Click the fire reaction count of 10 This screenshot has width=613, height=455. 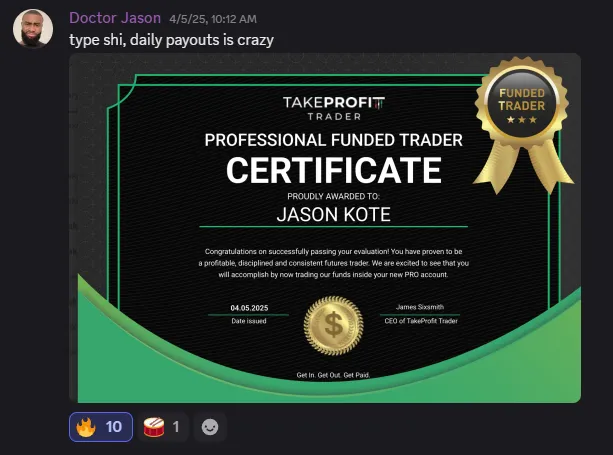113,427
